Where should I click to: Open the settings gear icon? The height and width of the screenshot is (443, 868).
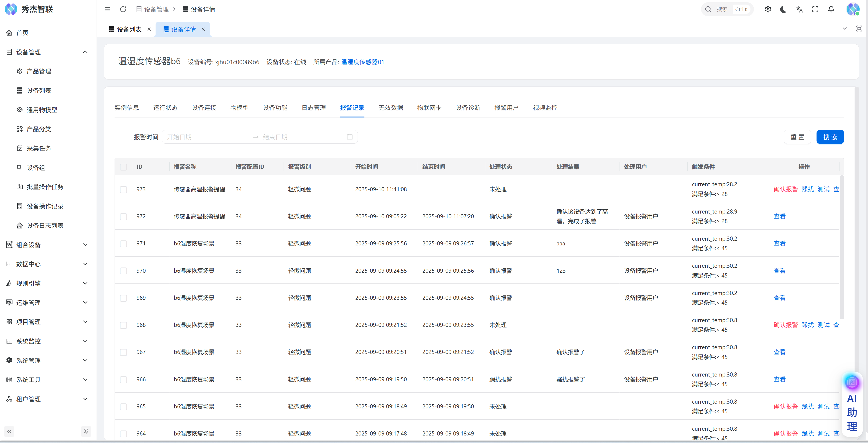[768, 9]
